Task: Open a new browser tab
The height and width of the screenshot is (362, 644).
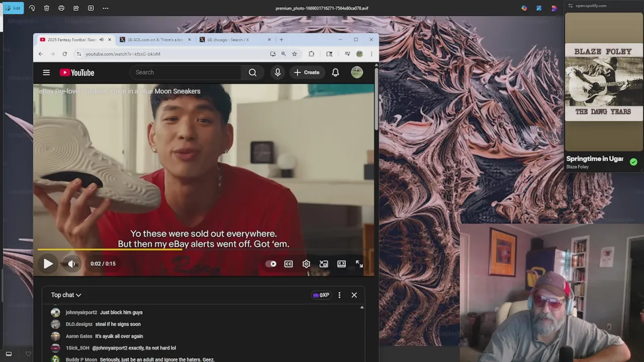Action: tap(281, 40)
